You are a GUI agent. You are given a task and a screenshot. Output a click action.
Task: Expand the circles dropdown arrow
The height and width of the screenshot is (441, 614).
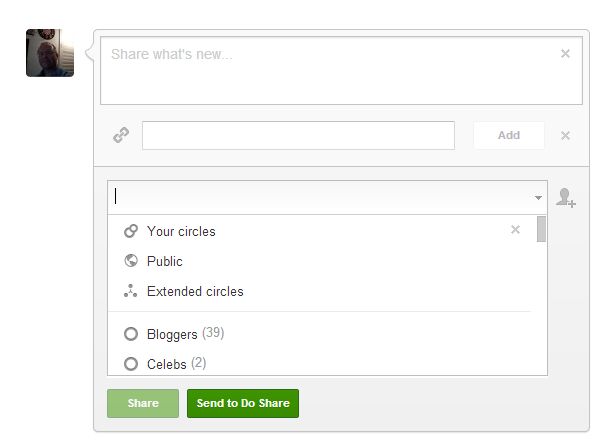coord(538,198)
